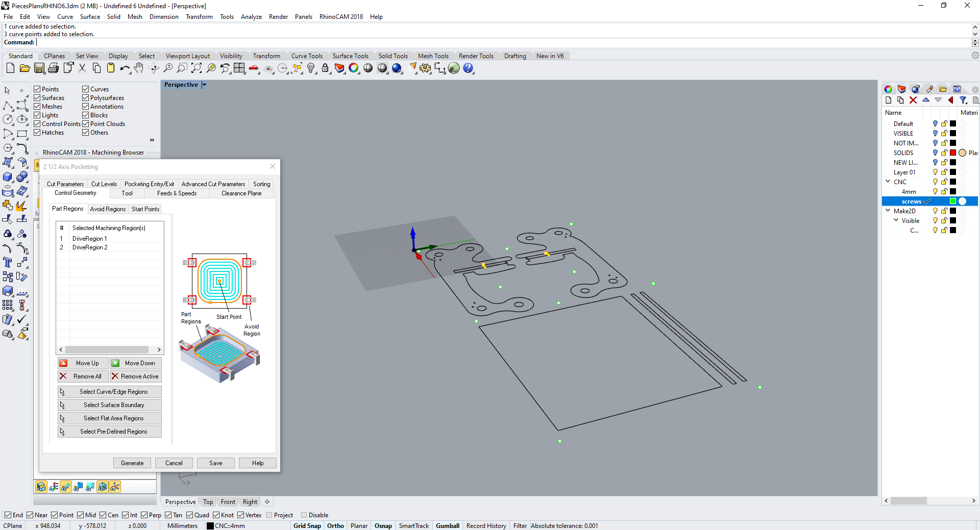This screenshot has width=980, height=530.
Task: Switch to the Top viewport tab
Action: click(x=208, y=502)
